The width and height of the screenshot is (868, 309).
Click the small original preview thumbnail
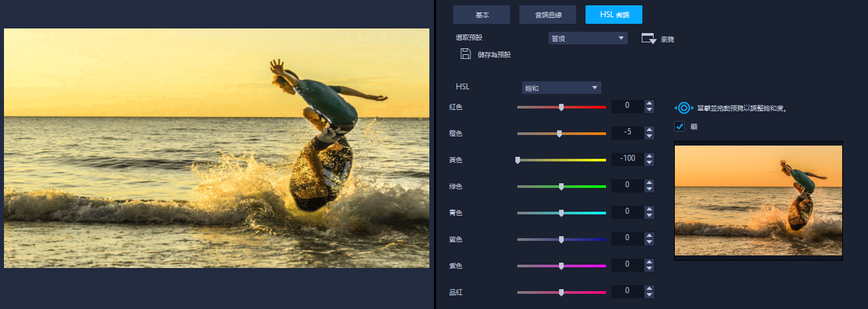[758, 200]
